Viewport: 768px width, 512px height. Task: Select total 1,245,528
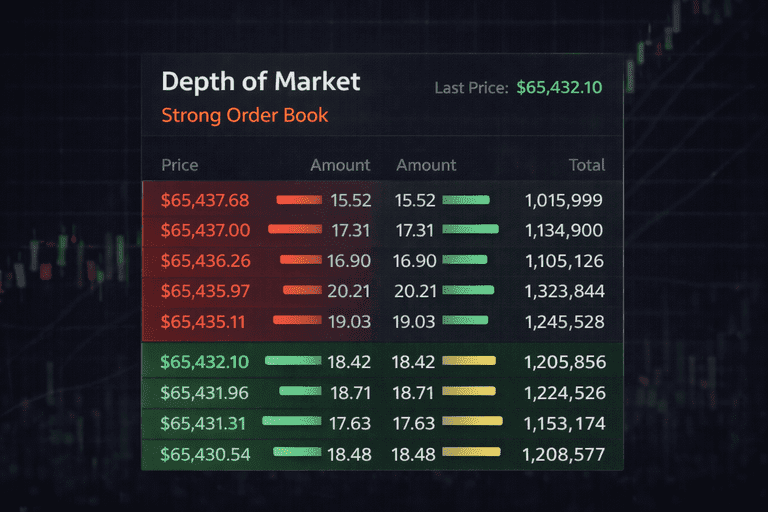click(564, 322)
